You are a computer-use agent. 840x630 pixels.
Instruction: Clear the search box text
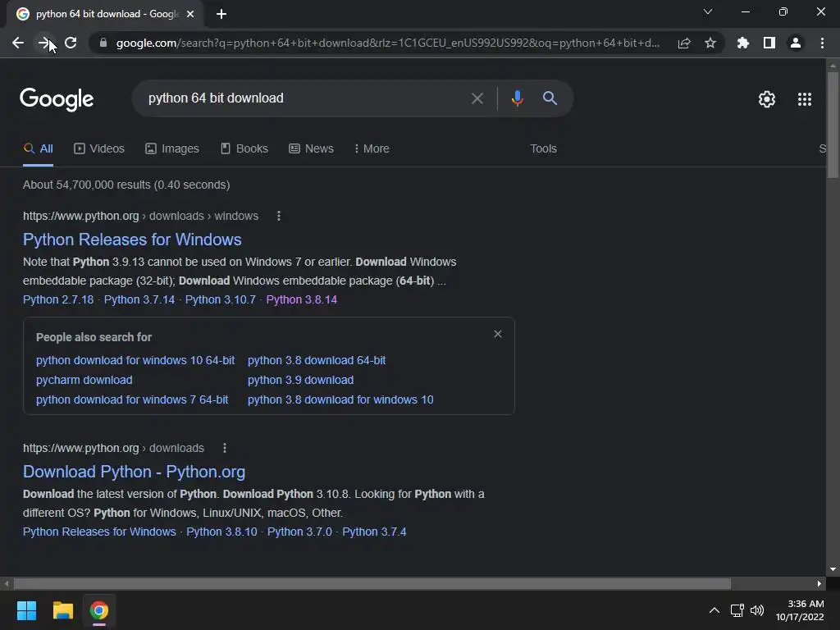477,98
